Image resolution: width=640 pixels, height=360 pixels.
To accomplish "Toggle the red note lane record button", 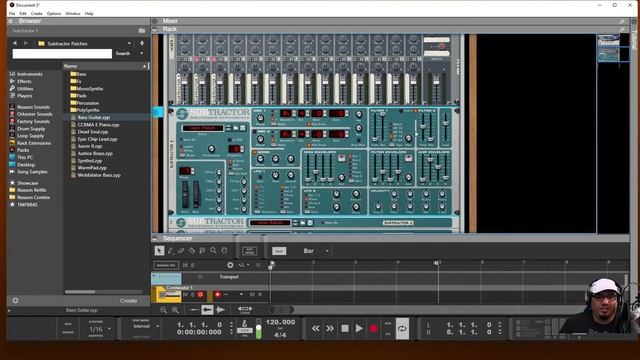I will [218, 294].
